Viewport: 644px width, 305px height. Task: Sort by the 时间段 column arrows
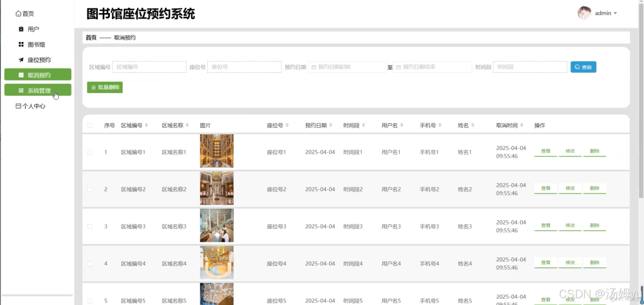coord(363,125)
